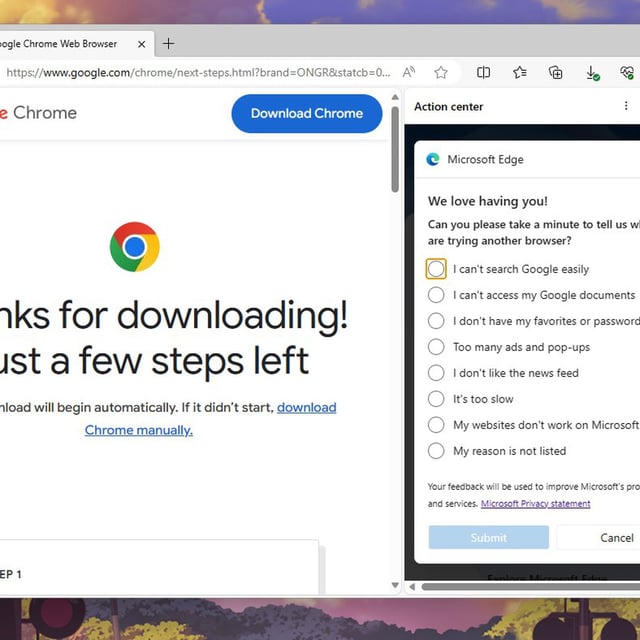Screen dimensions: 640x640
Task: Click the Chrome logo on the page
Action: coord(135,247)
